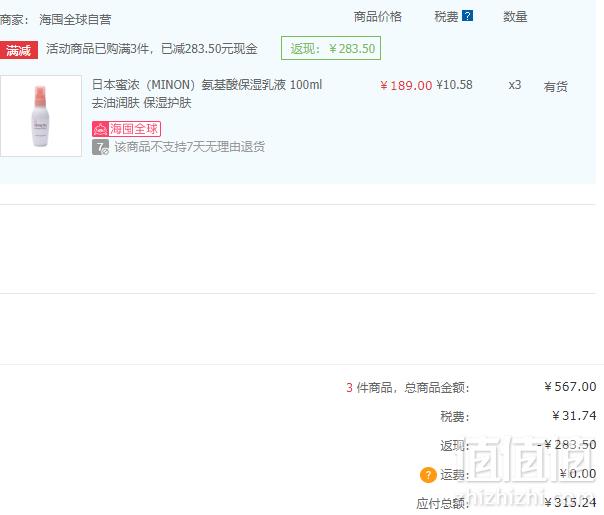Click the 税费 column header label
604x515 pixels.
tap(446, 17)
